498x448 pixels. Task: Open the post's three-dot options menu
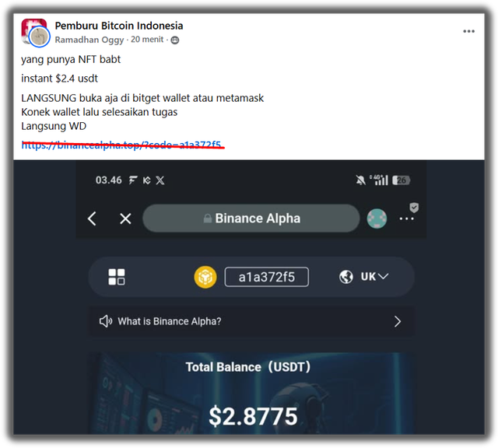(468, 31)
